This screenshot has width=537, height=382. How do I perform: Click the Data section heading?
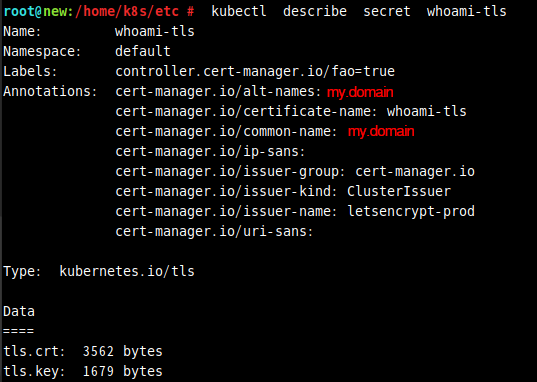click(19, 311)
